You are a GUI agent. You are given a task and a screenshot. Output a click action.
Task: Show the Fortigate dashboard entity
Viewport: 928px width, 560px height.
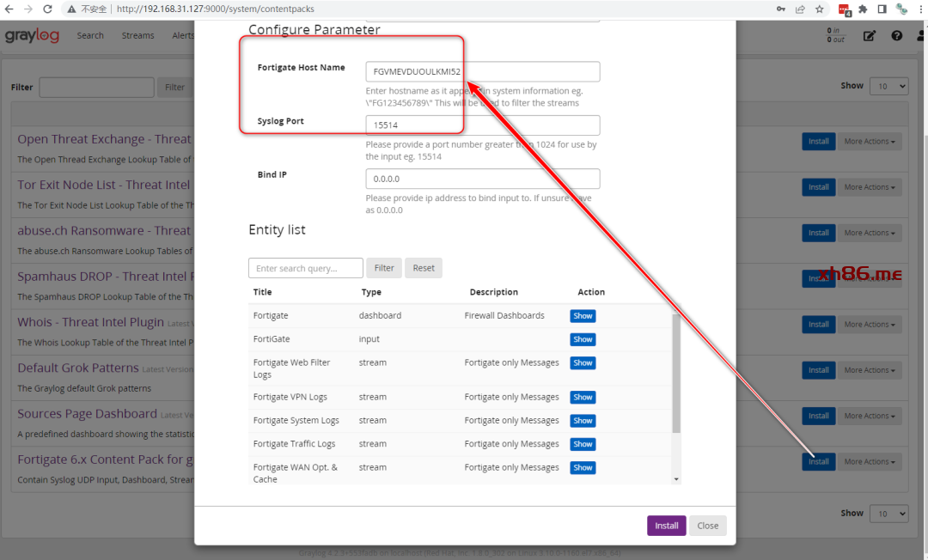583,316
